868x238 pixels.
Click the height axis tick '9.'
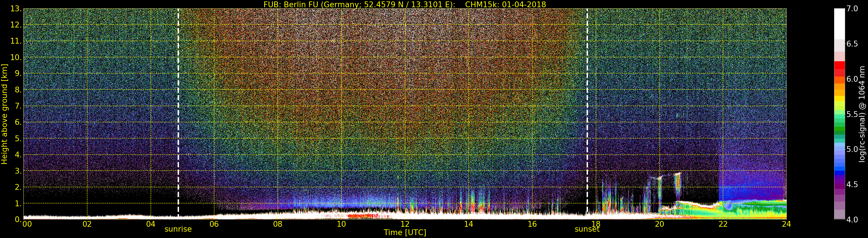tap(18, 73)
